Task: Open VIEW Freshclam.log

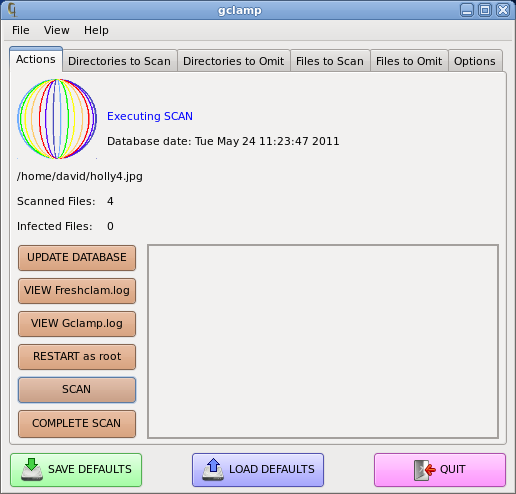Action: [x=77, y=291]
